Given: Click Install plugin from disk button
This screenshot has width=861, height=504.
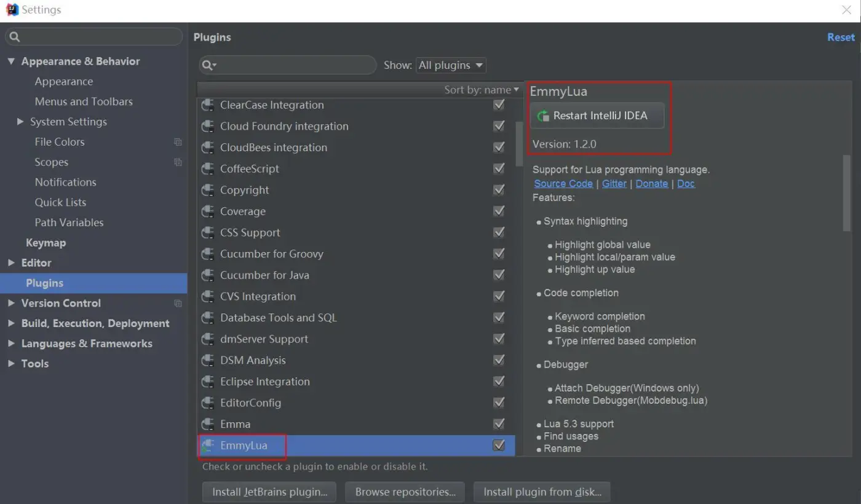Looking at the screenshot, I should click(x=542, y=492).
